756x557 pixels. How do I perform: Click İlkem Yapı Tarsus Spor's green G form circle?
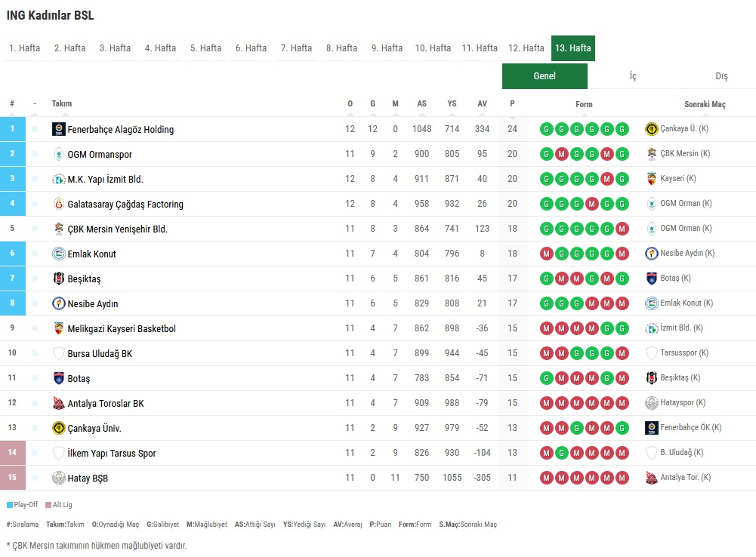(x=561, y=452)
